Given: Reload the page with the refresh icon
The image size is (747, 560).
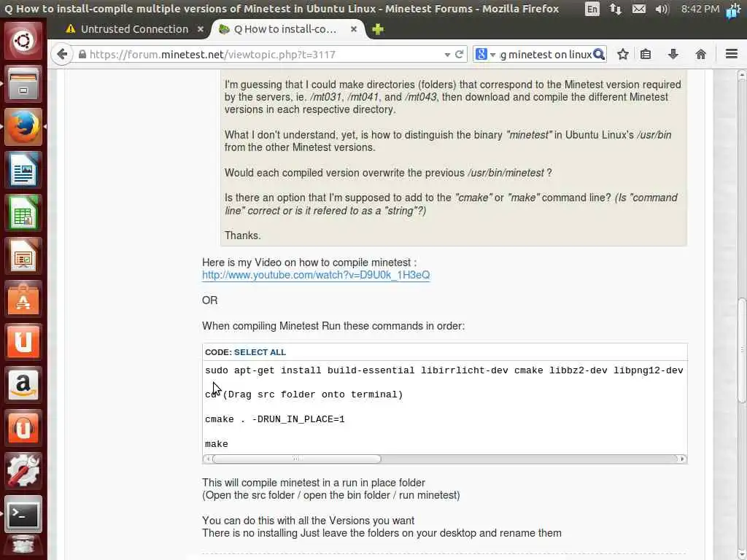Looking at the screenshot, I should 460,54.
